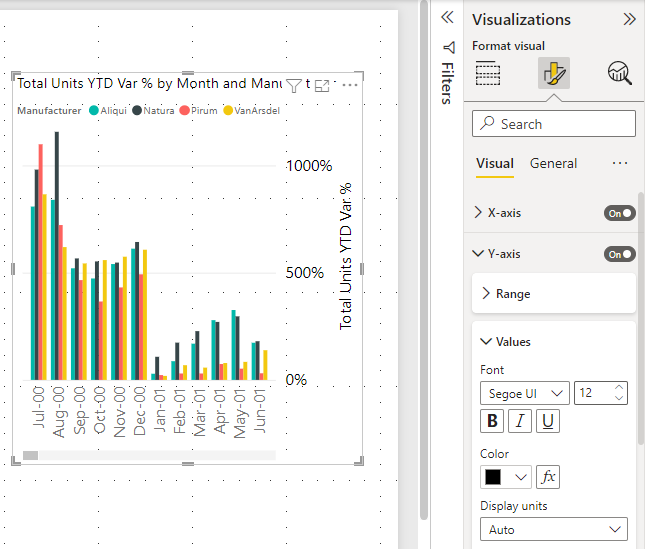
Task: Decrease font size with down arrow
Action: (x=619, y=398)
